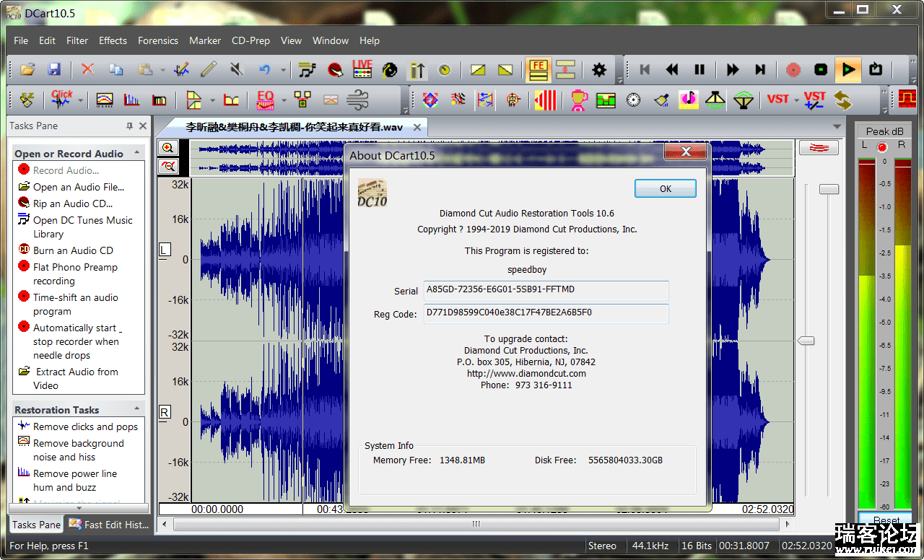The image size is (924, 560).
Task: Open the VST plugin icon
Action: (x=778, y=100)
